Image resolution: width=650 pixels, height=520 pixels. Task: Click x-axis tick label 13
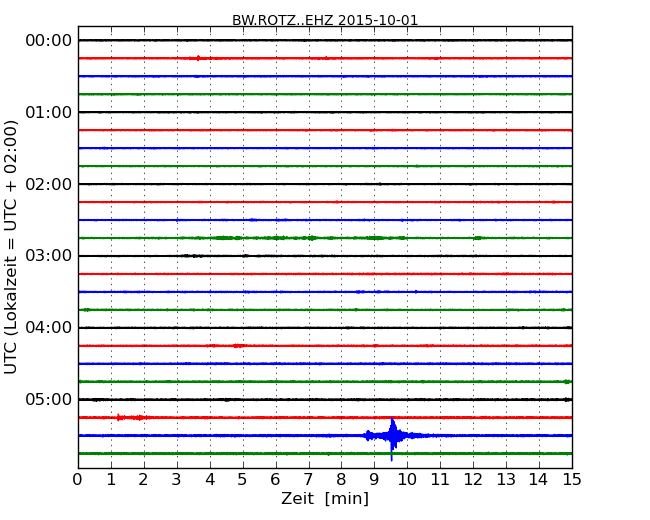[506, 480]
